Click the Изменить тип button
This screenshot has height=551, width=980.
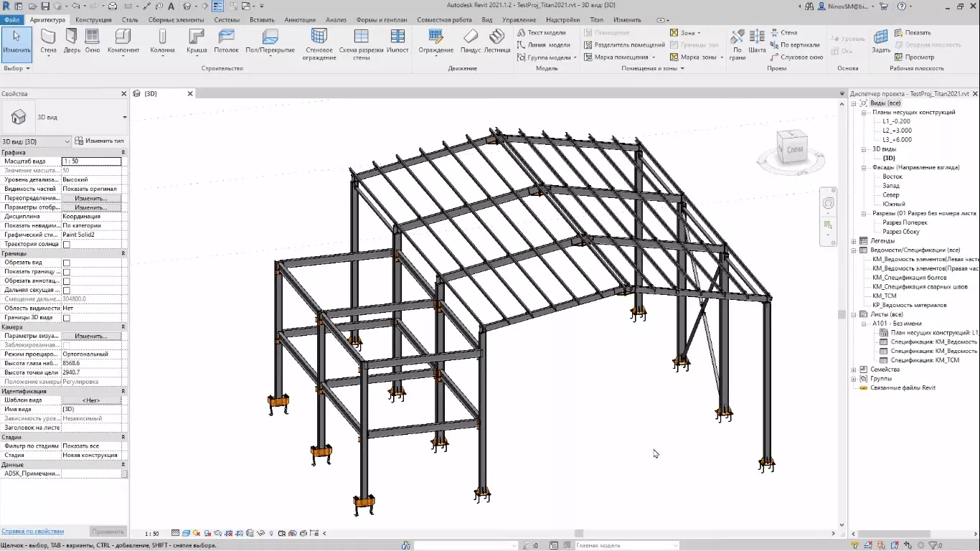tap(98, 141)
